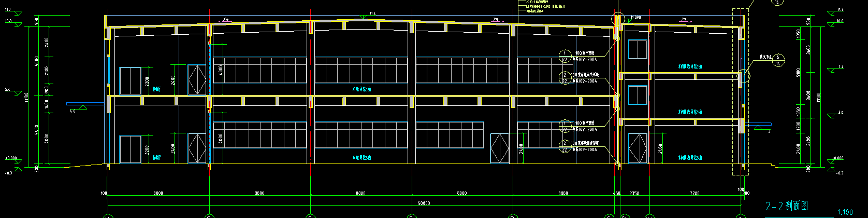Click the 11.090 elevation label
The width and height of the screenshot is (868, 218).
coord(635,17)
